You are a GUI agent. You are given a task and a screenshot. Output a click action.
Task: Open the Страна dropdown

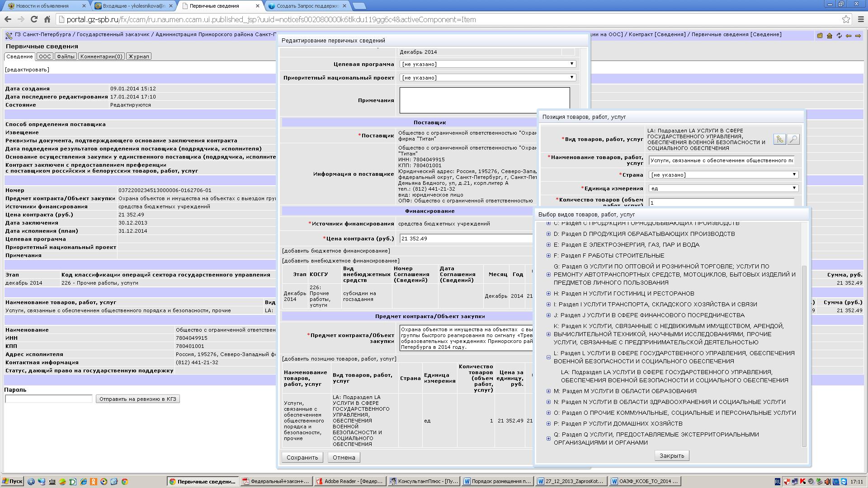coord(723,175)
